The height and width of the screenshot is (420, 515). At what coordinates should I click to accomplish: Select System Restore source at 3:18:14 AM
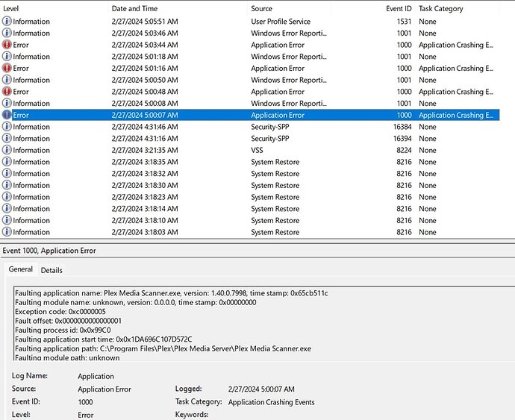[x=275, y=209]
